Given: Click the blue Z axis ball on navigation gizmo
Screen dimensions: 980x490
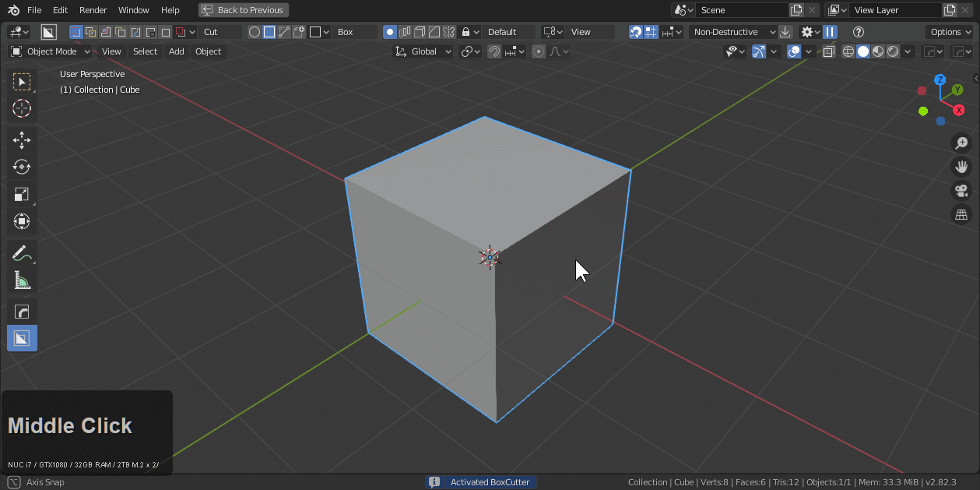Looking at the screenshot, I should [x=940, y=79].
